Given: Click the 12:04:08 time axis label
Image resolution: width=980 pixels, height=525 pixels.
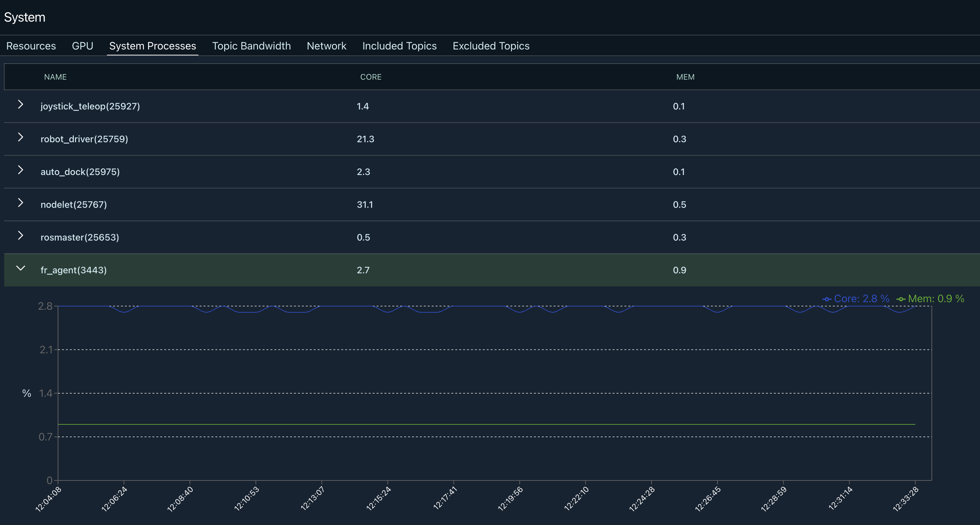Looking at the screenshot, I should pyautogui.click(x=48, y=499).
